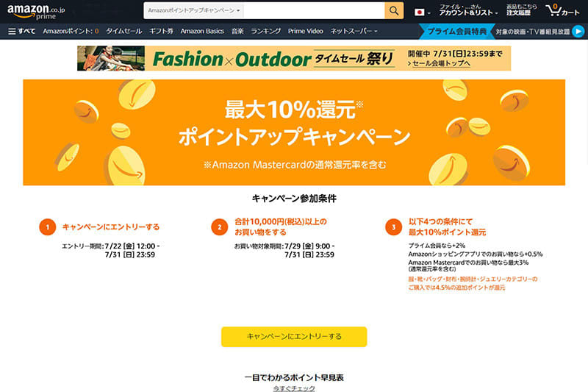
Task: Click キャンペーン参加条件 heading
Action: (x=294, y=199)
